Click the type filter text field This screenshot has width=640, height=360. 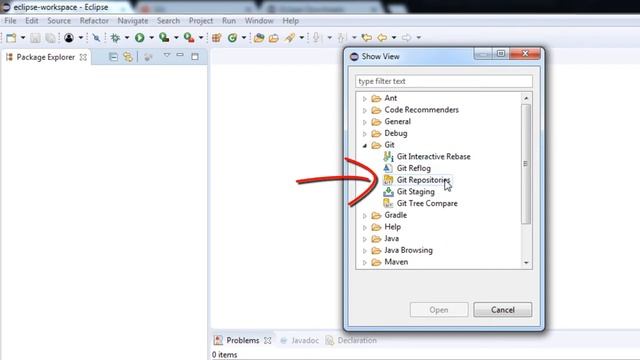[444, 81]
